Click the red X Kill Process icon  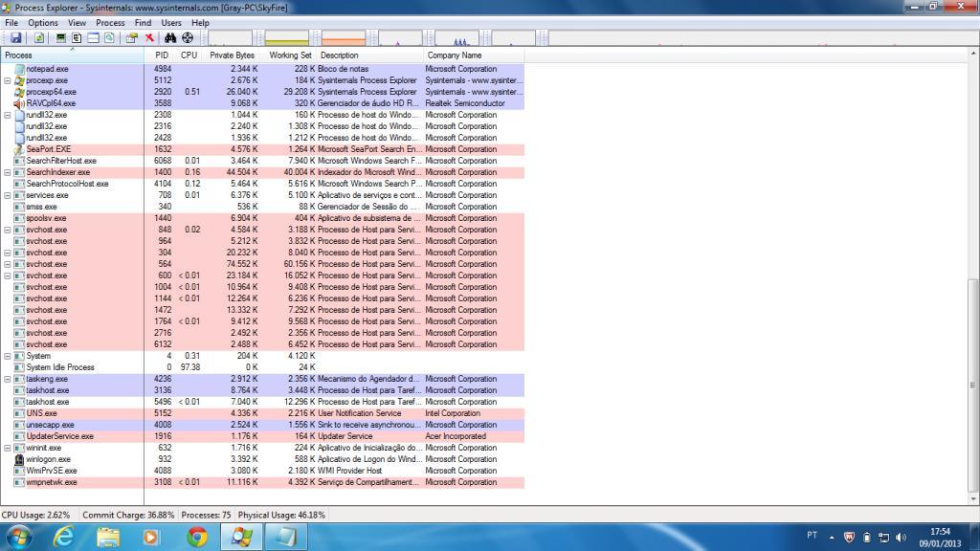[149, 38]
